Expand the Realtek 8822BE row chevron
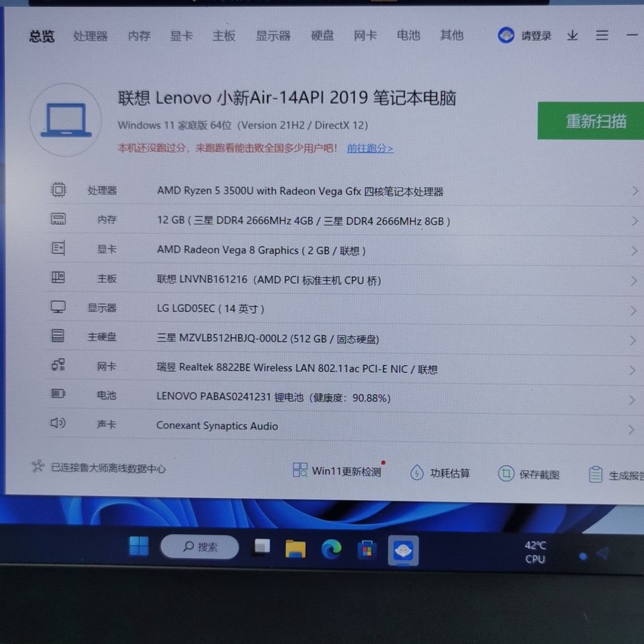This screenshot has height=644, width=644. point(633,371)
